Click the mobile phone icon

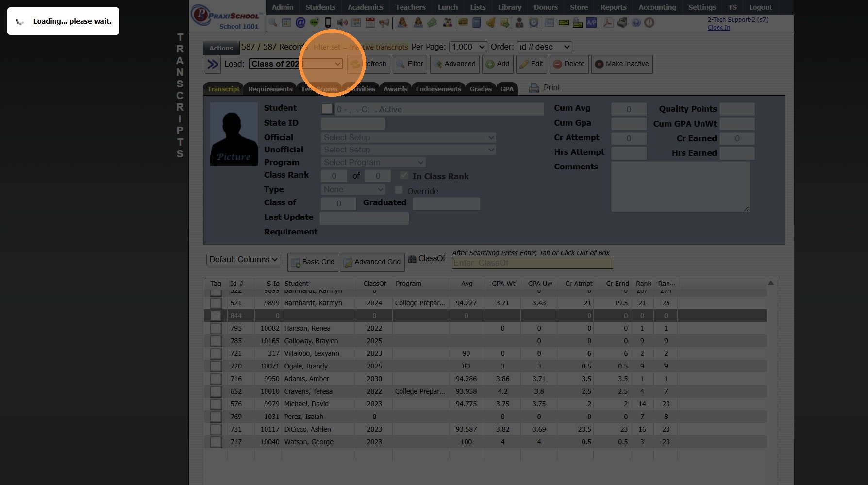point(328,23)
